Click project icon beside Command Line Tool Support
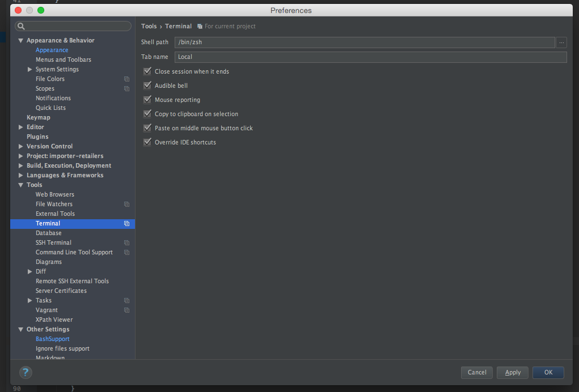 coord(126,252)
